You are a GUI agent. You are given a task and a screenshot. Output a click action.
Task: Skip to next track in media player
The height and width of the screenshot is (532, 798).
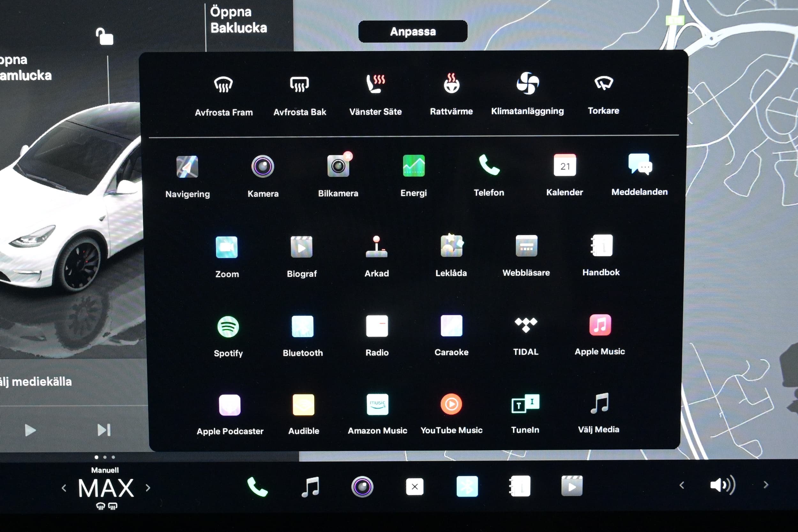[x=104, y=430]
